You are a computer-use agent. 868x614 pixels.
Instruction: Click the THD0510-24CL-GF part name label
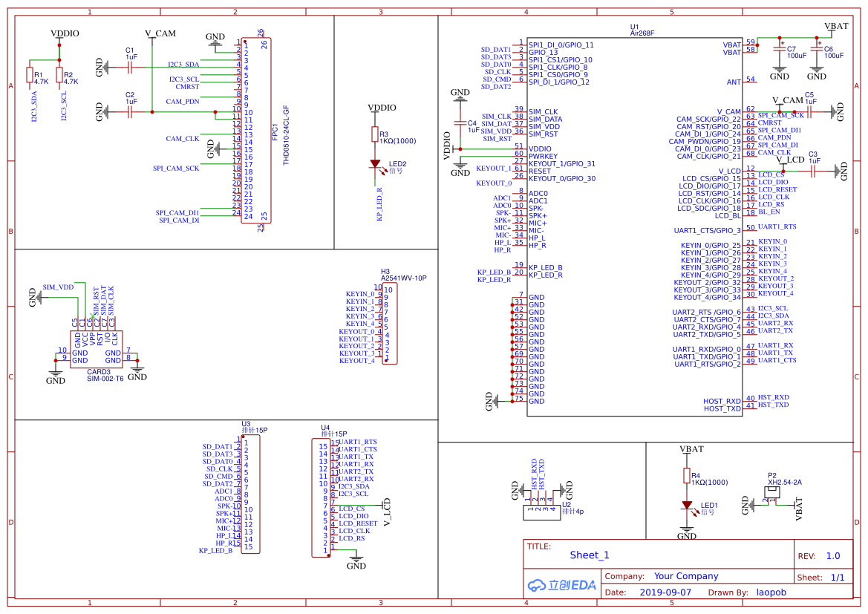tap(286, 136)
